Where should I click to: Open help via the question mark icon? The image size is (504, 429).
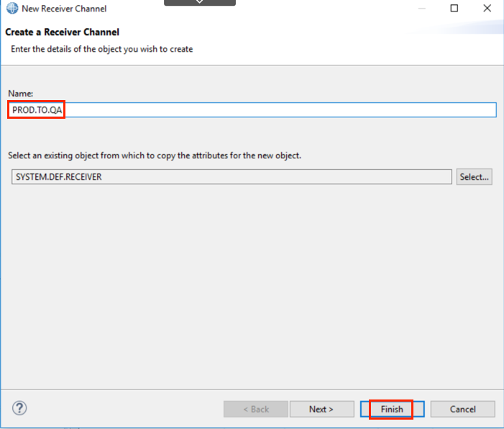point(19,408)
